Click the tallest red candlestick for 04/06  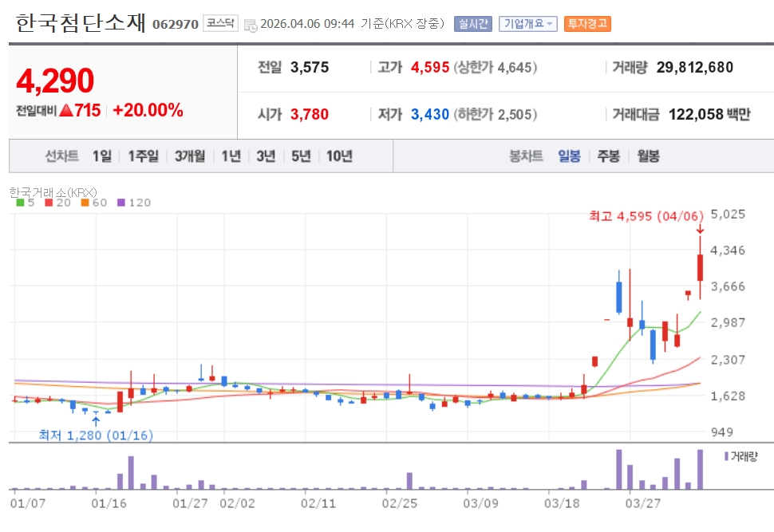coord(700,268)
